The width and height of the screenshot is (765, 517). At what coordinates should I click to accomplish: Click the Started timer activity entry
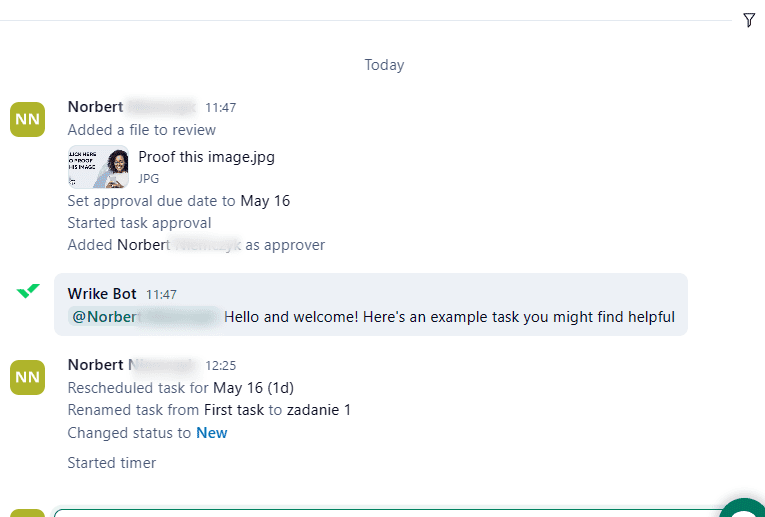click(x=111, y=463)
